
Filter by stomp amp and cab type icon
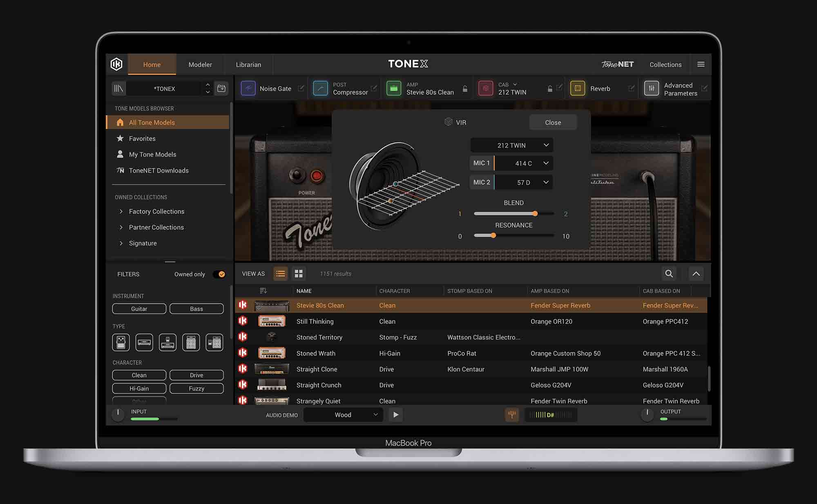(214, 342)
